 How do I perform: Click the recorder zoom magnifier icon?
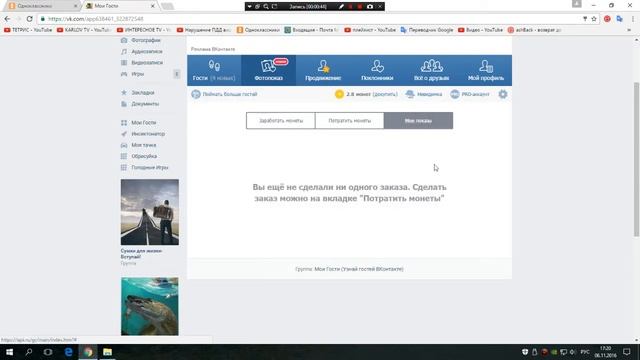tap(266, 7)
